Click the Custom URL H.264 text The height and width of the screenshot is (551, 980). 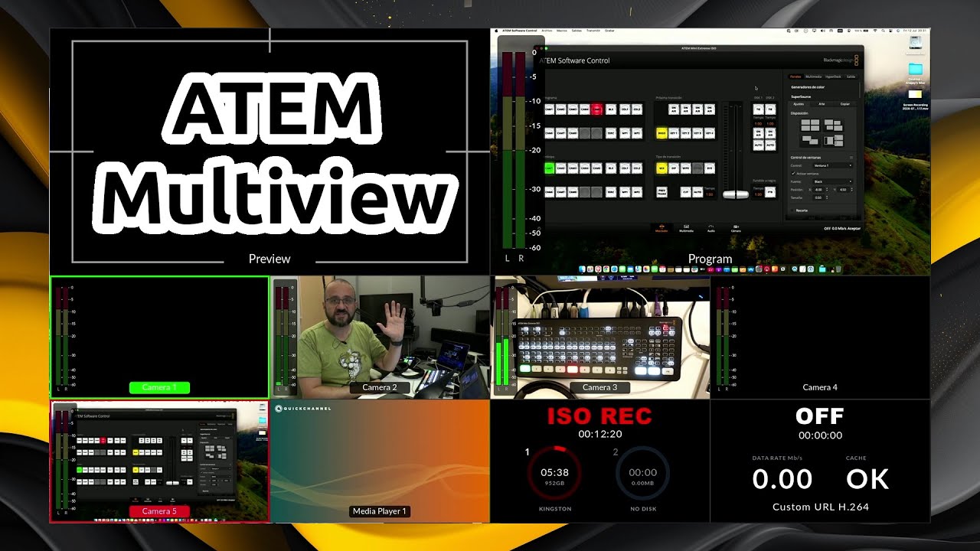click(820, 507)
